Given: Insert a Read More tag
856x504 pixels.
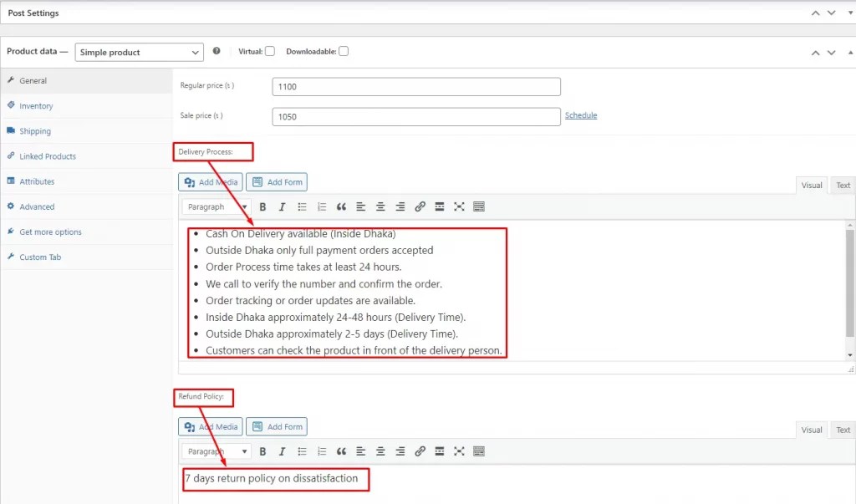Looking at the screenshot, I should tap(439, 206).
